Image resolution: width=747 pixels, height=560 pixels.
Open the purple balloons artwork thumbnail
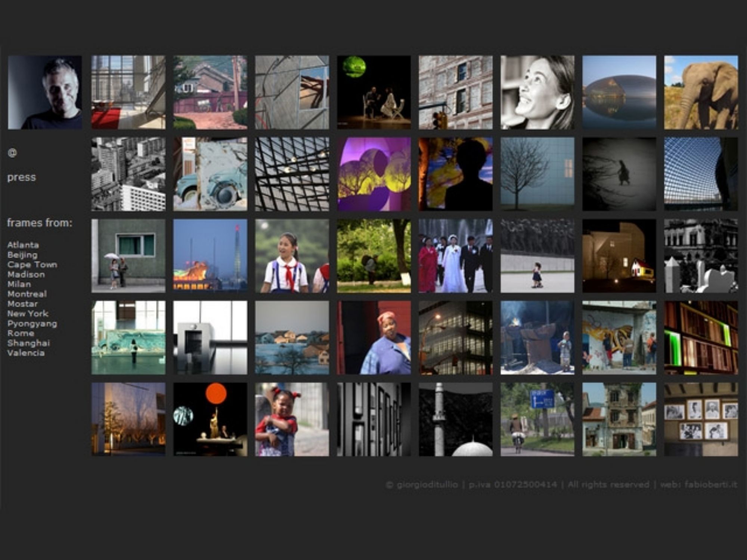point(373,174)
